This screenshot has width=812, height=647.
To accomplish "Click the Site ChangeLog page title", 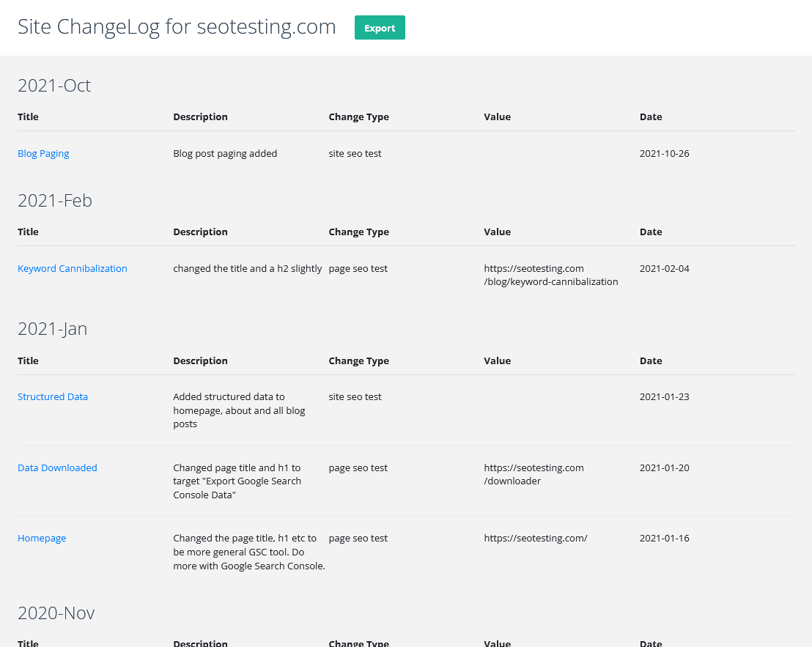I will 177,26.
